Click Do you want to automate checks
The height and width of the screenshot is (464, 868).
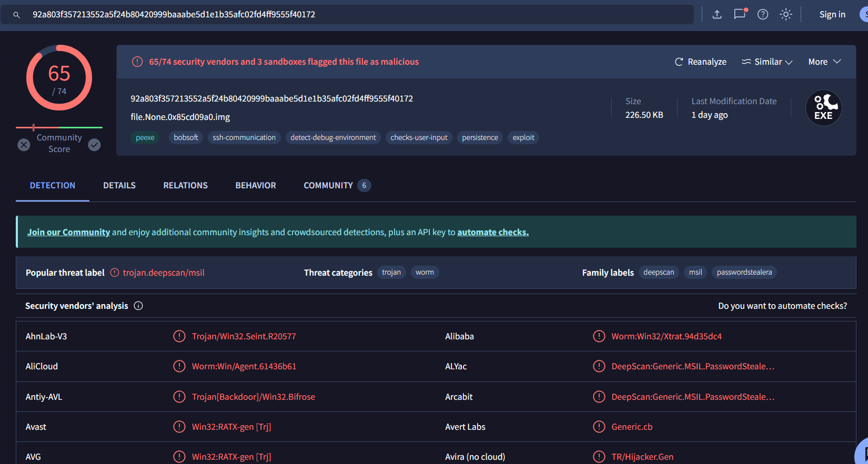[x=782, y=306]
